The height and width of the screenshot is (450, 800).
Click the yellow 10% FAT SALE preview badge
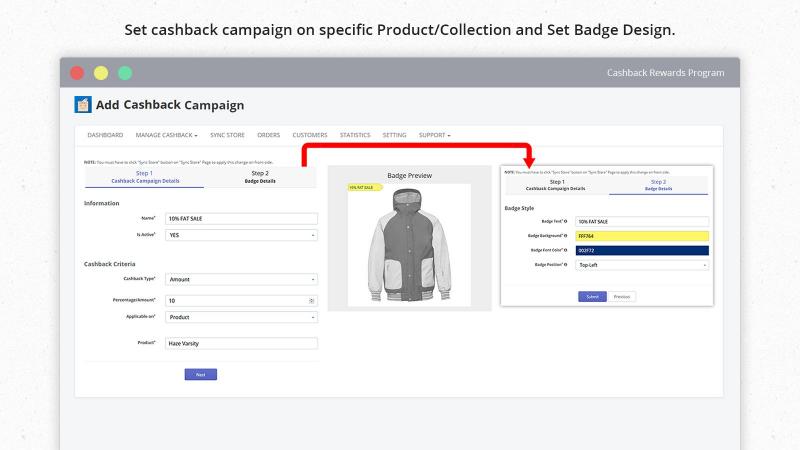coord(364,187)
